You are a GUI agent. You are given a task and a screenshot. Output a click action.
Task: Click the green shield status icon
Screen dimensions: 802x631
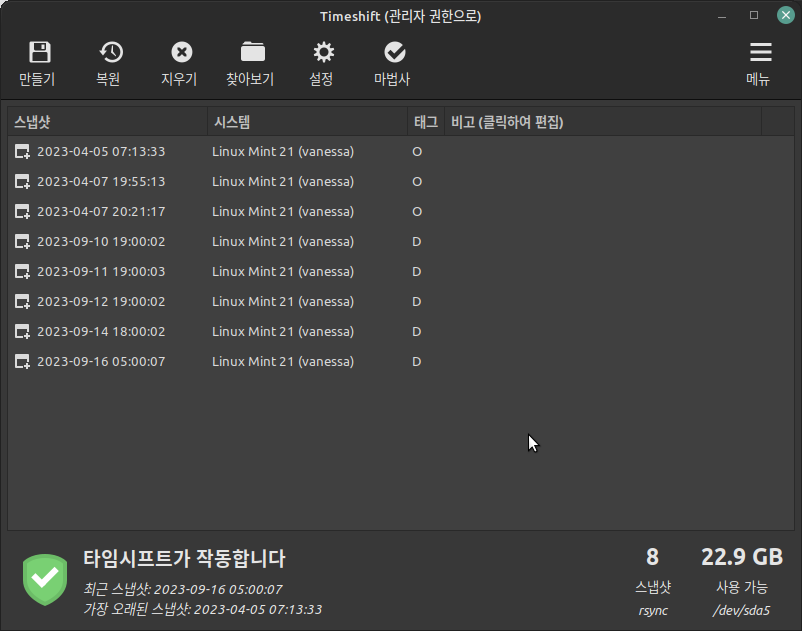(45, 579)
